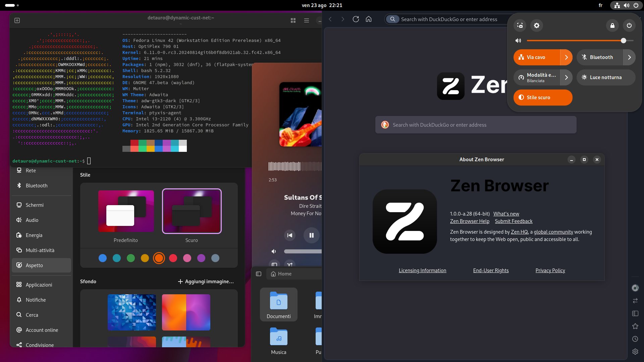Open Zen Browser Help link
The height and width of the screenshot is (362, 644).
[x=470, y=221]
